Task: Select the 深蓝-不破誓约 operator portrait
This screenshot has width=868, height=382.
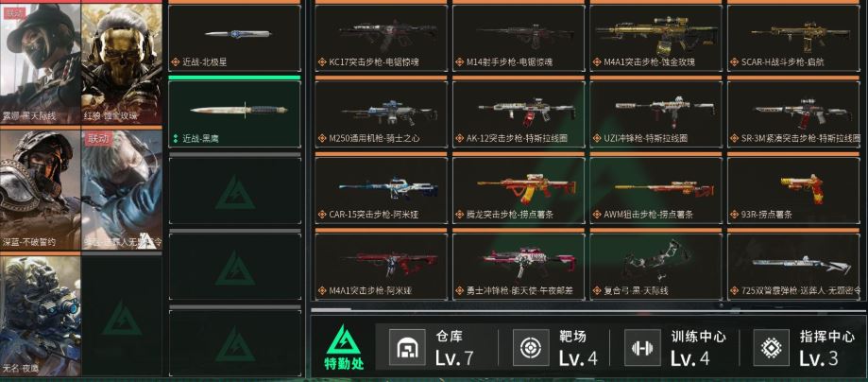Action: pos(41,190)
